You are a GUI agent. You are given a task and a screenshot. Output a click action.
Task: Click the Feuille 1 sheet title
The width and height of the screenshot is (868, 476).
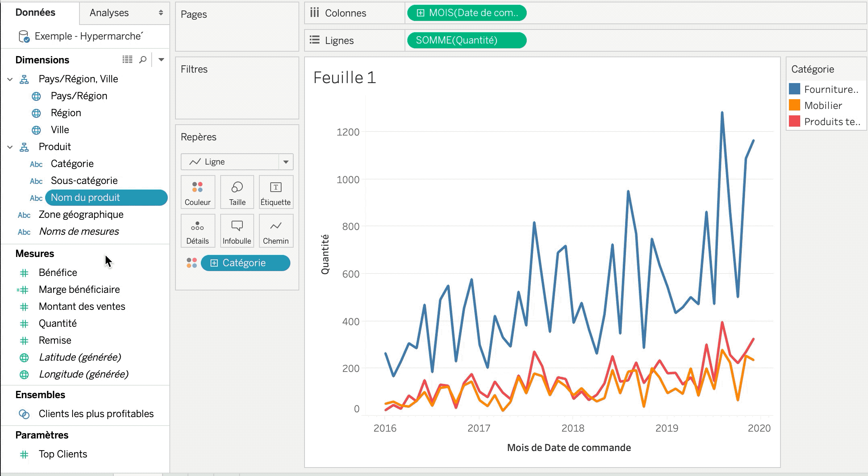(344, 77)
